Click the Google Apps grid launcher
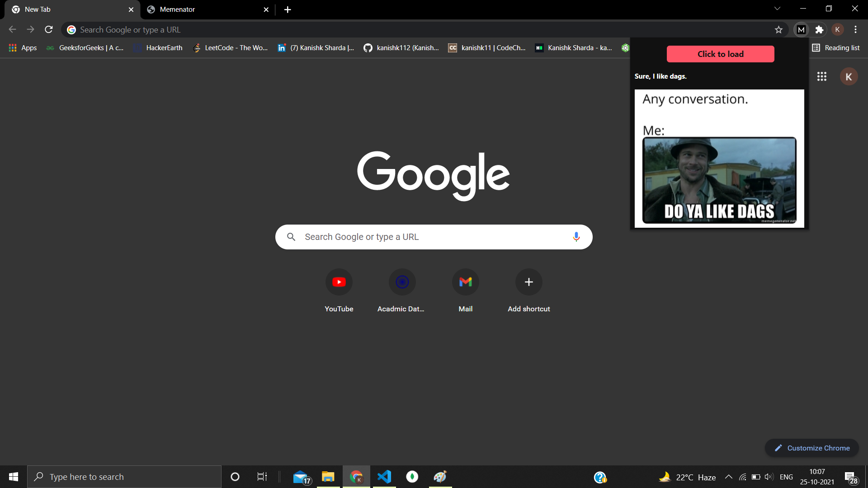Viewport: 868px width, 488px height. tap(822, 76)
